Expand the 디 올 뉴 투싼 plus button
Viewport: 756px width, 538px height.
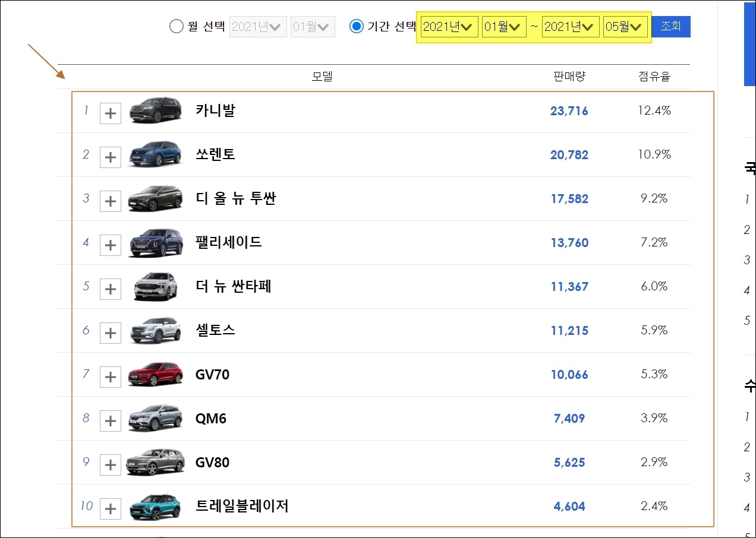click(x=110, y=201)
